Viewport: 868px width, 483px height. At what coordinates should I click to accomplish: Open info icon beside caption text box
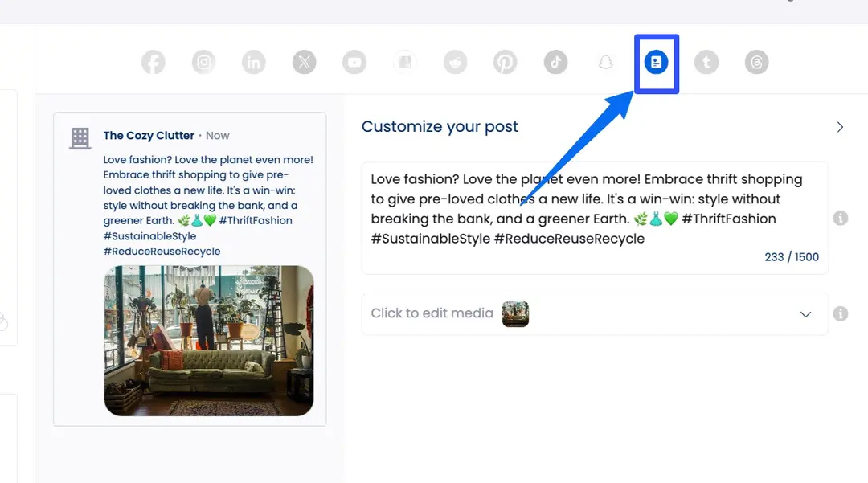(x=841, y=218)
